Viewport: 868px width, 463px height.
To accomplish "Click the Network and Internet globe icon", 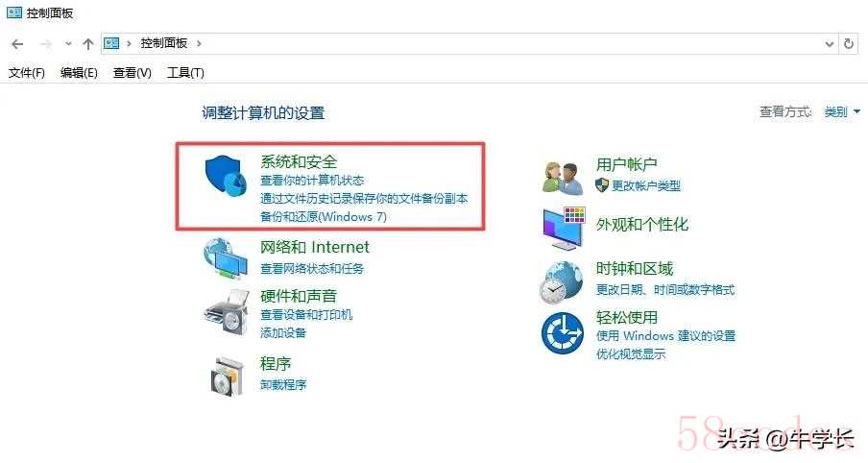I will [225, 258].
